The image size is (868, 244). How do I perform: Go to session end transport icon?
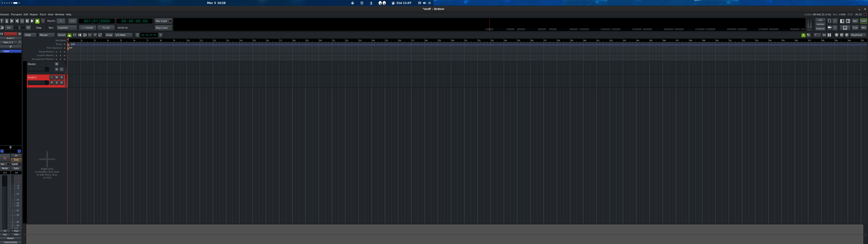click(17, 21)
